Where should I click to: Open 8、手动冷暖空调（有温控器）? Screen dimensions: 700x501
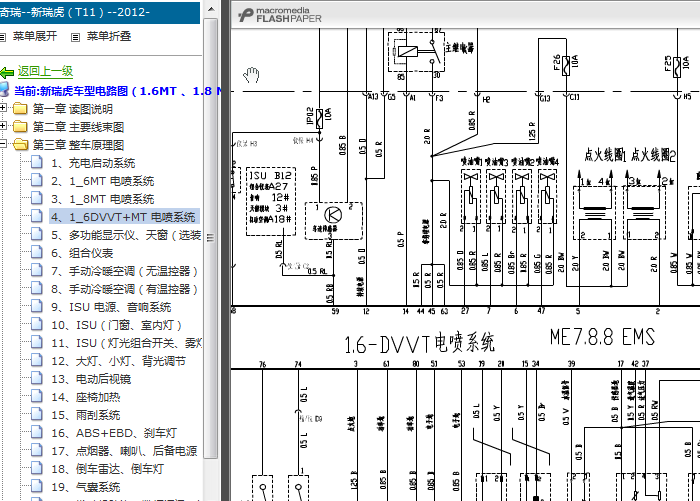click(x=125, y=289)
